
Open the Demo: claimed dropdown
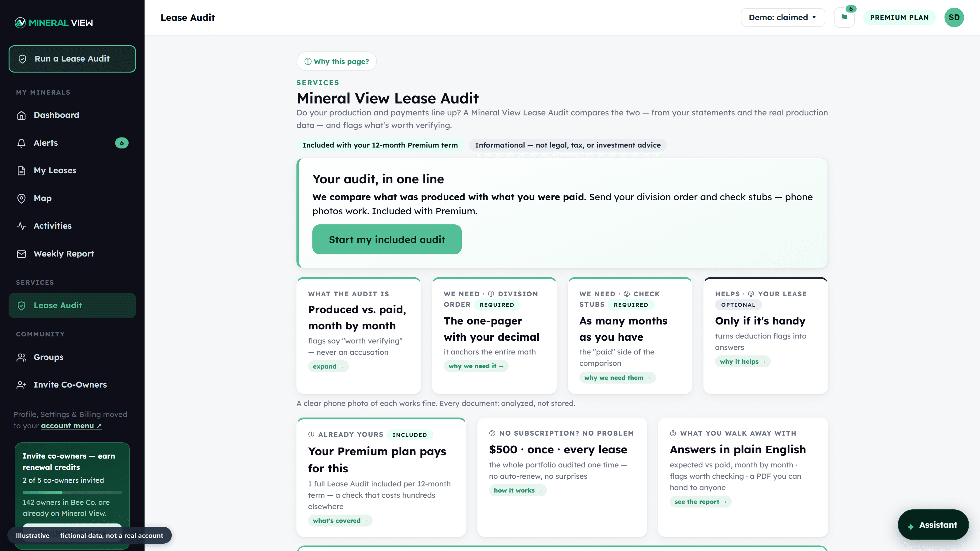pos(782,17)
